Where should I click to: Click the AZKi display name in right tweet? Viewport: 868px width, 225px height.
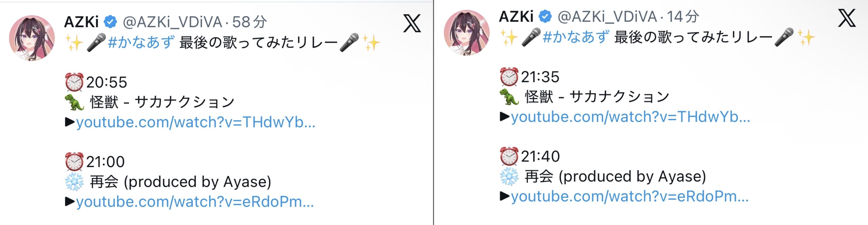coord(516,17)
